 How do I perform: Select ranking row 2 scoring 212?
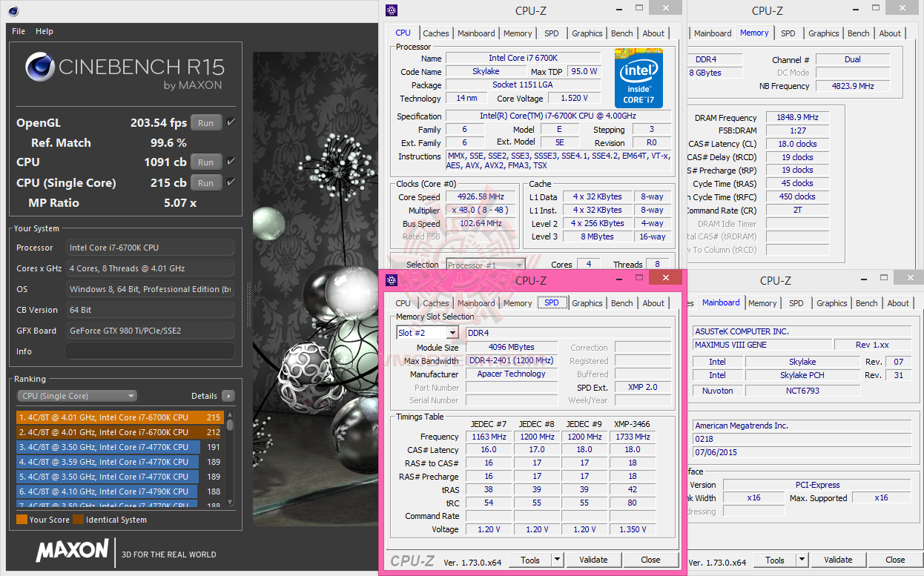(x=120, y=432)
